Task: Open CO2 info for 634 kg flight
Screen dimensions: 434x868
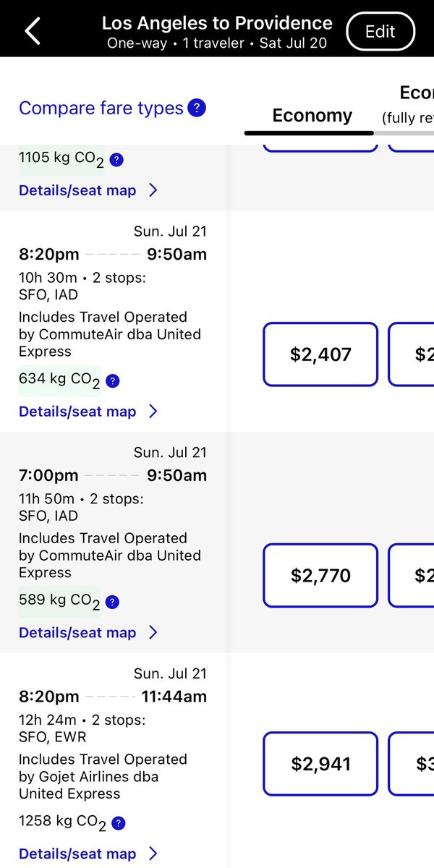Action: tap(113, 381)
